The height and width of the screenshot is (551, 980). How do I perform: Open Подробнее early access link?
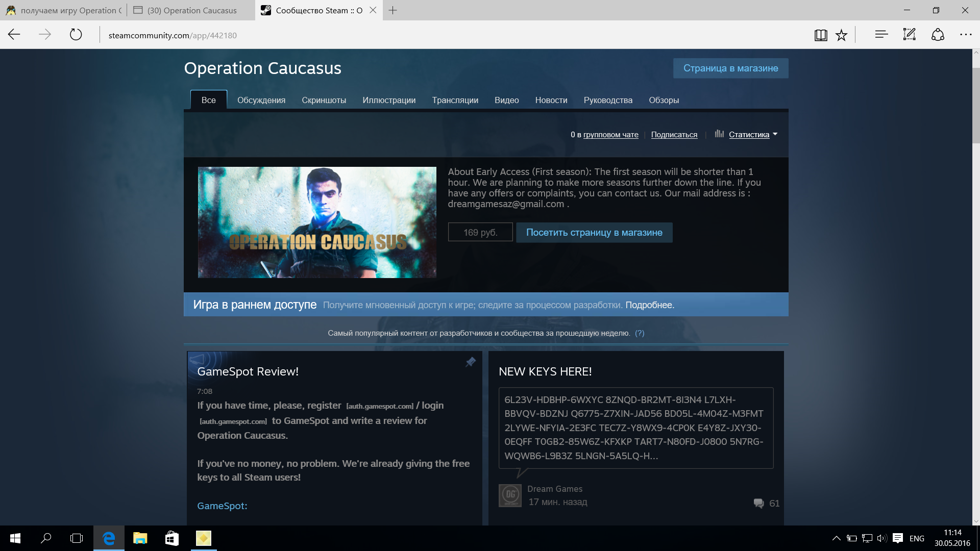[x=650, y=305]
